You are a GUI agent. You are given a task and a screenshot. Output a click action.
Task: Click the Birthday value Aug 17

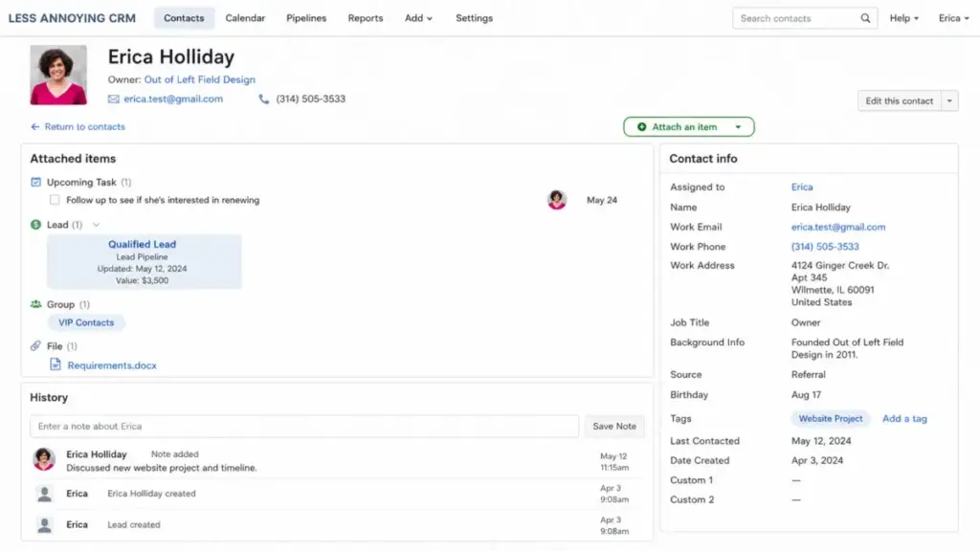pyautogui.click(x=806, y=395)
